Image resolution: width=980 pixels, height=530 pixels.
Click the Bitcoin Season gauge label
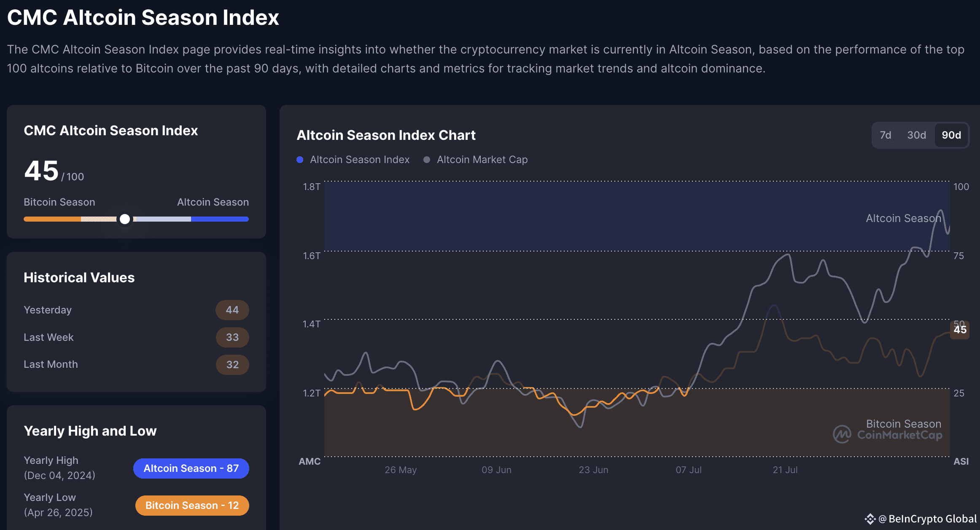(59, 202)
